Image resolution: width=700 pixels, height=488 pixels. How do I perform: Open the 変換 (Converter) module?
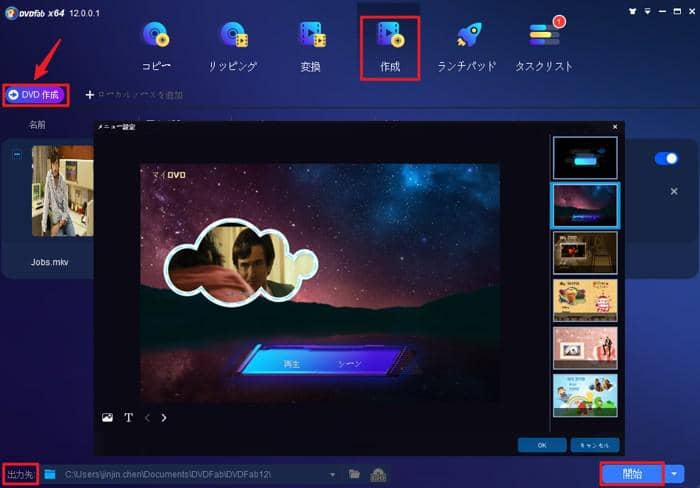pos(311,46)
